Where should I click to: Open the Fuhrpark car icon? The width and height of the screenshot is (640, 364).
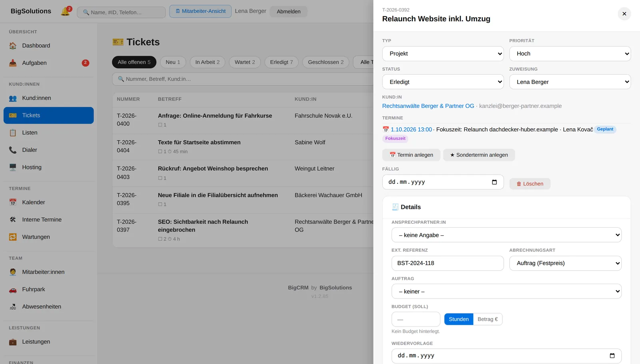point(13,289)
